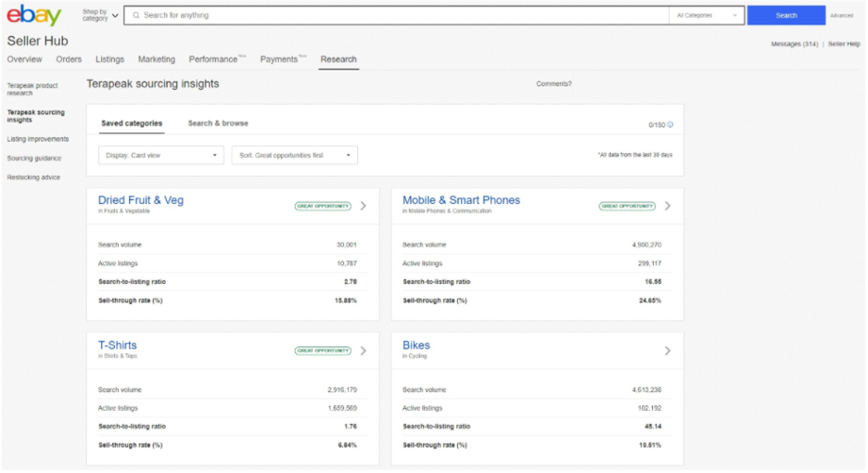Open Advanced search link
This screenshot has height=473, width=868.
tap(841, 16)
